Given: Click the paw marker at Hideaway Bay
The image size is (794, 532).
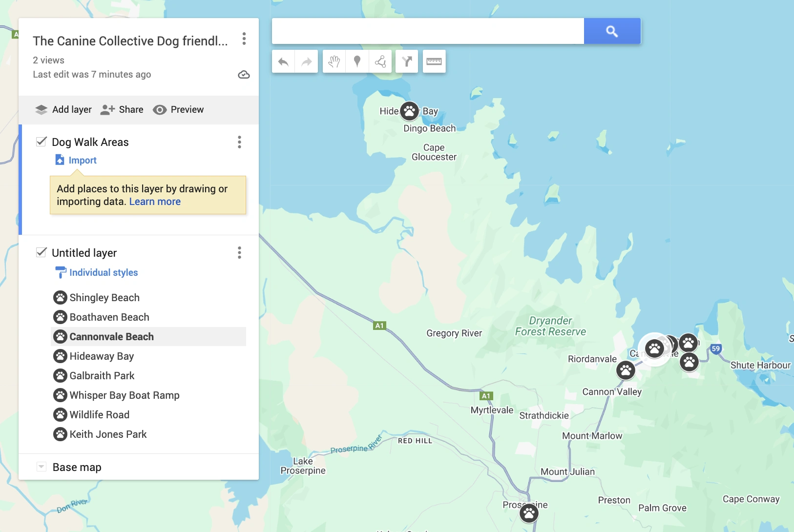Looking at the screenshot, I should click(410, 111).
